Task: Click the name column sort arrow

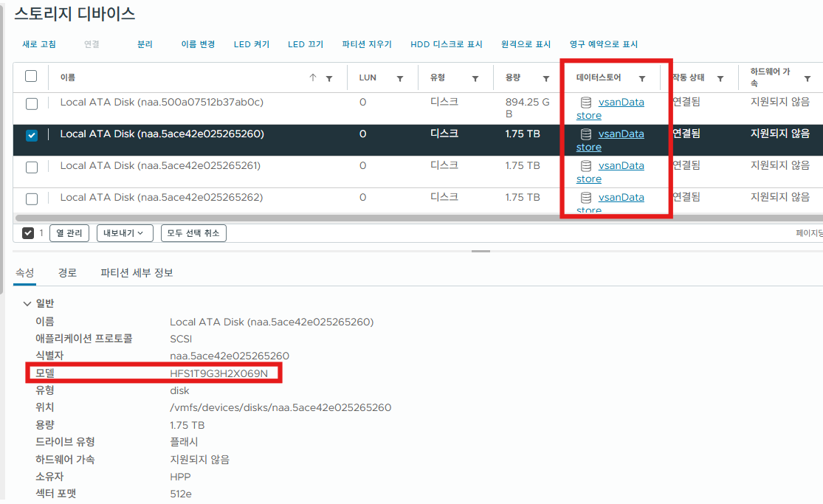Action: click(x=313, y=77)
